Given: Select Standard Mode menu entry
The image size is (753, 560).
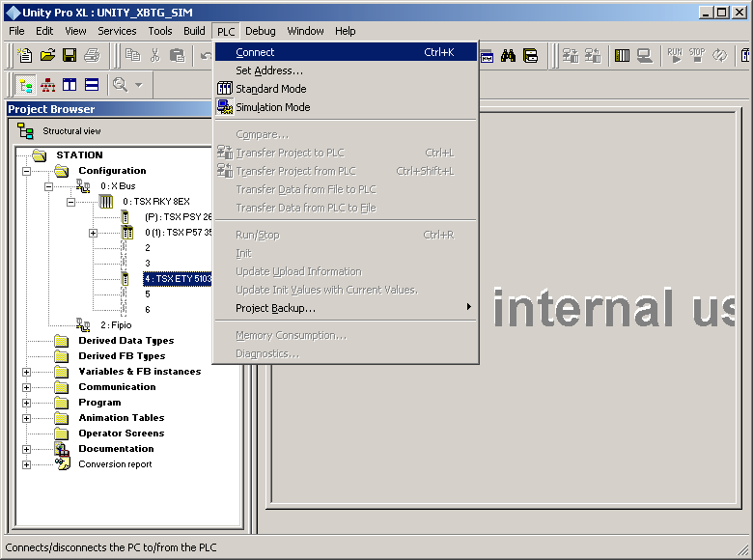Looking at the screenshot, I should 346,89.
